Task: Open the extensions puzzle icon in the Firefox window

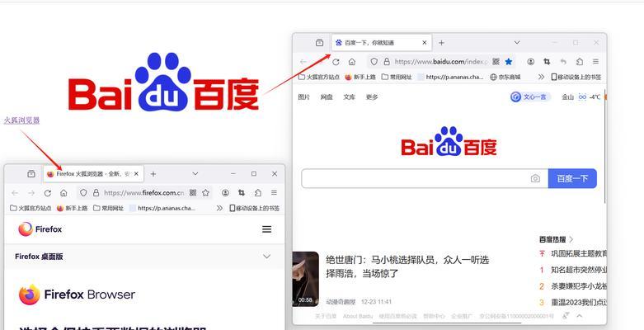Action: (x=257, y=193)
